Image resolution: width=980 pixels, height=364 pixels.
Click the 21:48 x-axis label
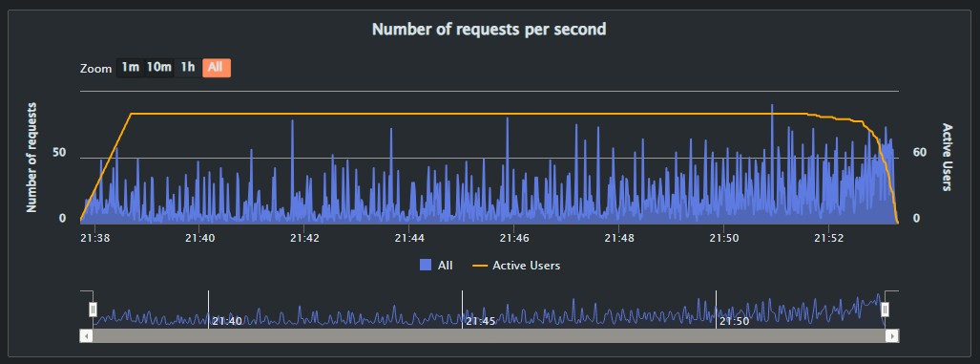coord(619,238)
